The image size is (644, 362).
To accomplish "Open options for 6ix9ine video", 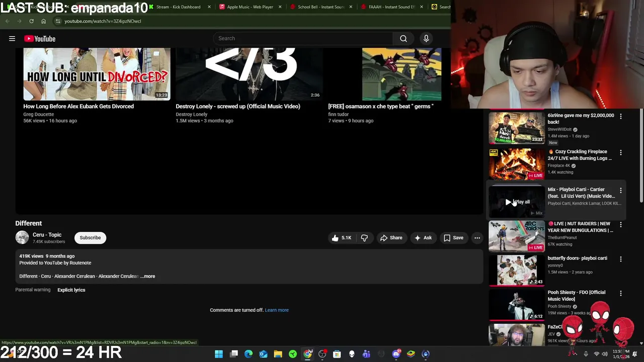I will pyautogui.click(x=620, y=116).
